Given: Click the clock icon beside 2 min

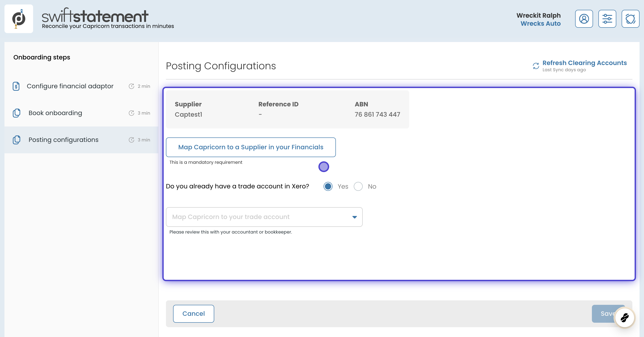Looking at the screenshot, I should point(131,86).
